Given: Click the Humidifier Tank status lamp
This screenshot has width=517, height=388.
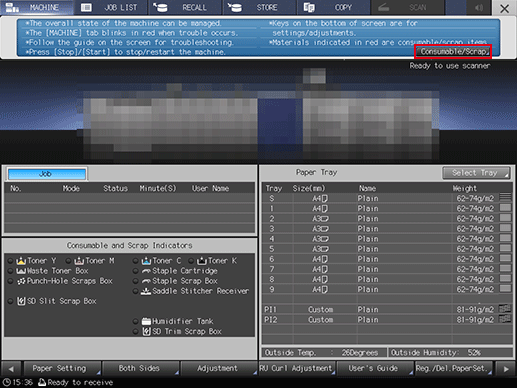Looking at the screenshot, I should (136, 321).
